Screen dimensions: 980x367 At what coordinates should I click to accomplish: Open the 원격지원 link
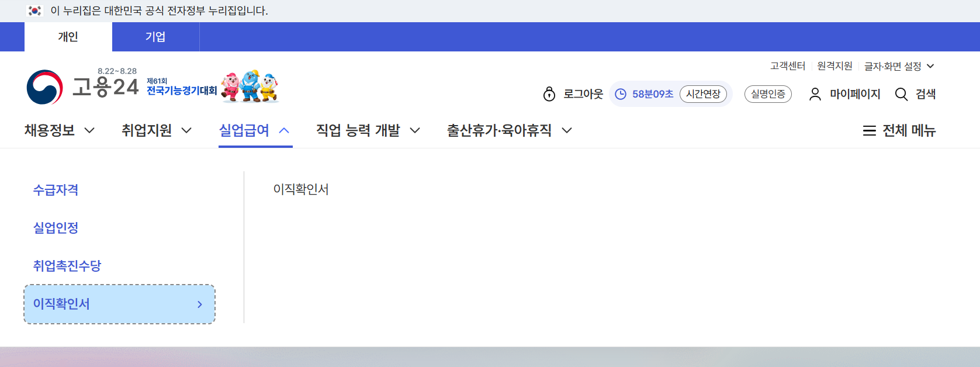[834, 66]
